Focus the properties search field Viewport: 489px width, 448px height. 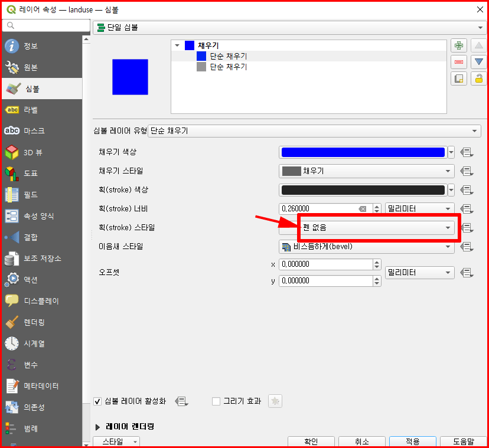point(46,25)
